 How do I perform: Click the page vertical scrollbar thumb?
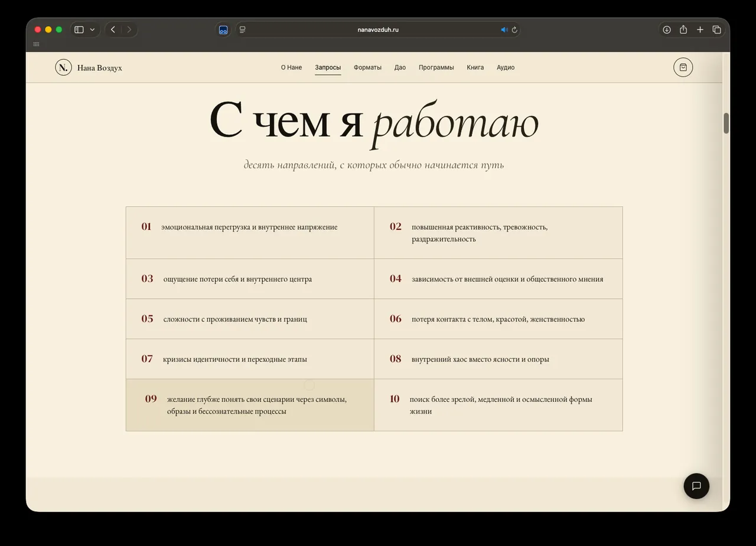[x=726, y=123]
